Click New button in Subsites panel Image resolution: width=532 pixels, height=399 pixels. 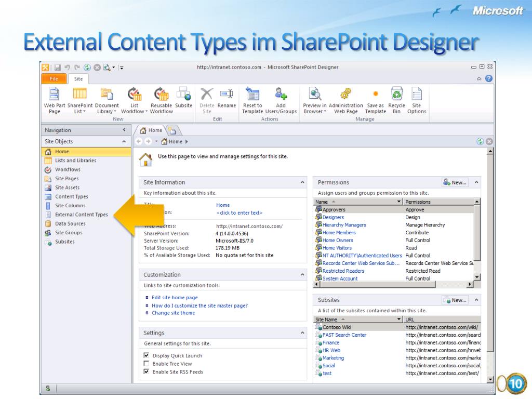pos(455,300)
